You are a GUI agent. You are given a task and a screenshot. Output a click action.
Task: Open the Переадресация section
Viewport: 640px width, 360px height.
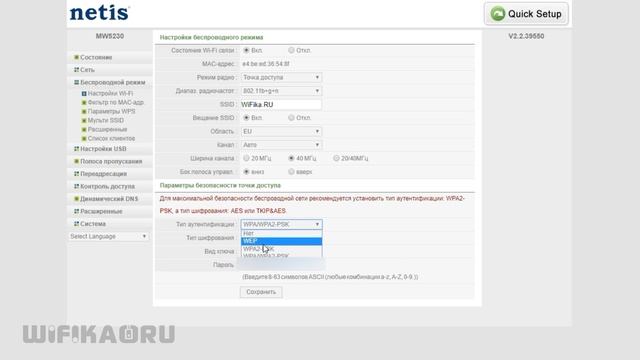tap(103, 174)
